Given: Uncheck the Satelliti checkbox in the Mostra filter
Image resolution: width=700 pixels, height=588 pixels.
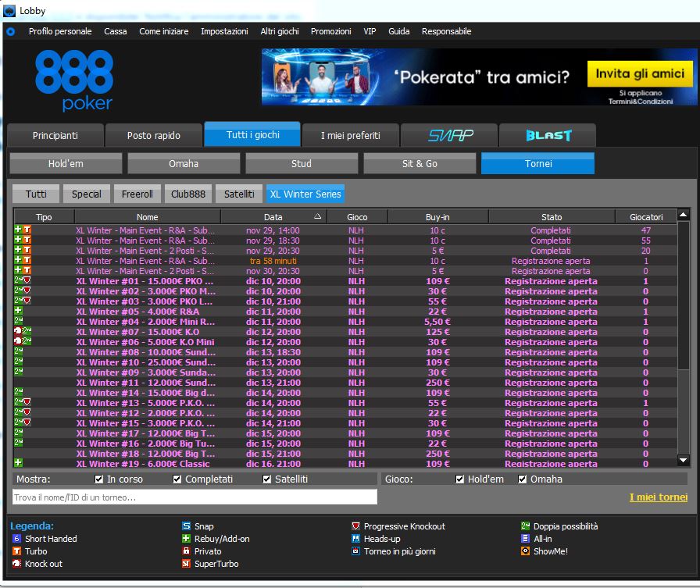Looking at the screenshot, I should [267, 479].
